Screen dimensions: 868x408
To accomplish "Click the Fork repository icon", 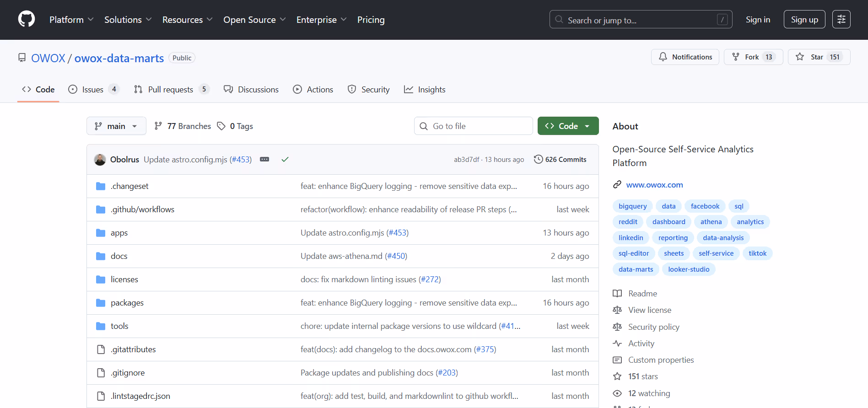I will (735, 57).
